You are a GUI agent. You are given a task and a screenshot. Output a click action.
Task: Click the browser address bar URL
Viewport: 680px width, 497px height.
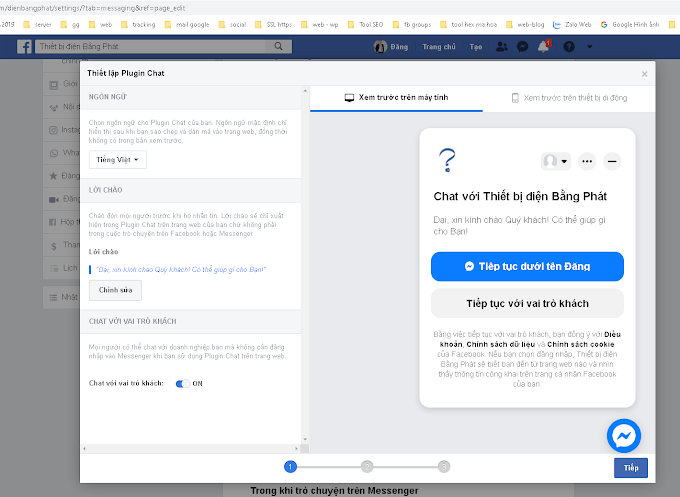coord(93,8)
